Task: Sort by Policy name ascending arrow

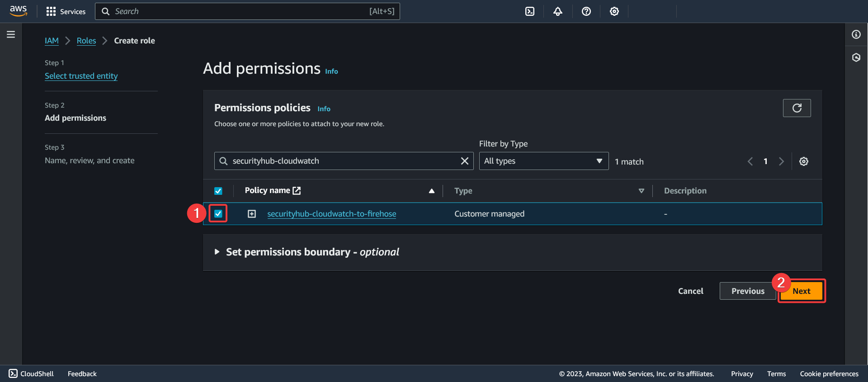Action: [432, 191]
